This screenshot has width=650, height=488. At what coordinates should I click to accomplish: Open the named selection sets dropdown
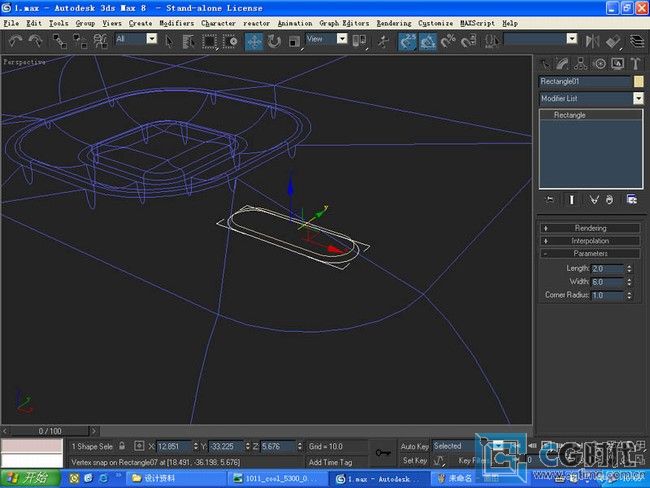coord(572,39)
